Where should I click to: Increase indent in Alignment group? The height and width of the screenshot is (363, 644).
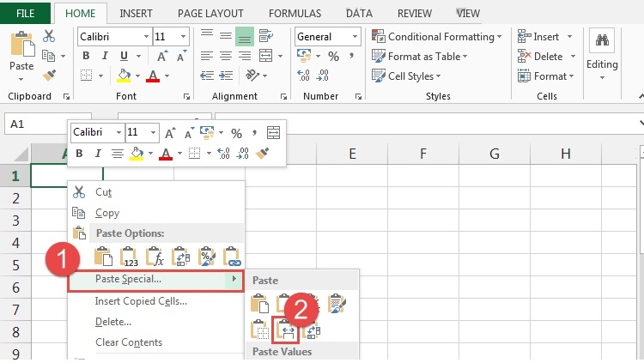226,76
